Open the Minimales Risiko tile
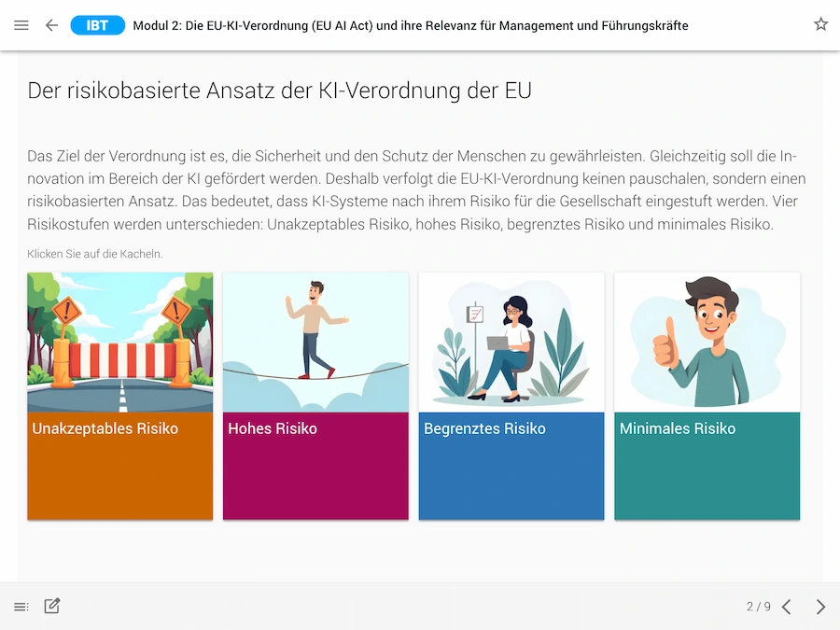The image size is (840, 630). pos(707,396)
